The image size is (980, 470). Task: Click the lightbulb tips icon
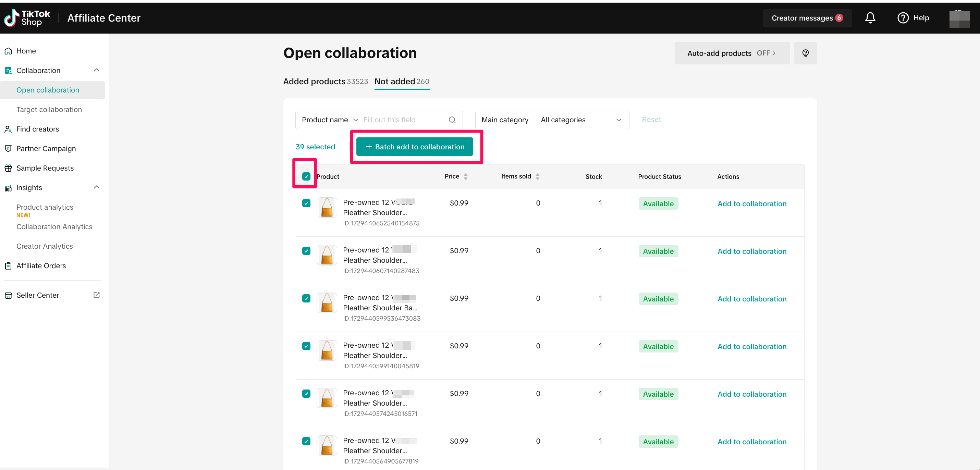click(x=805, y=53)
